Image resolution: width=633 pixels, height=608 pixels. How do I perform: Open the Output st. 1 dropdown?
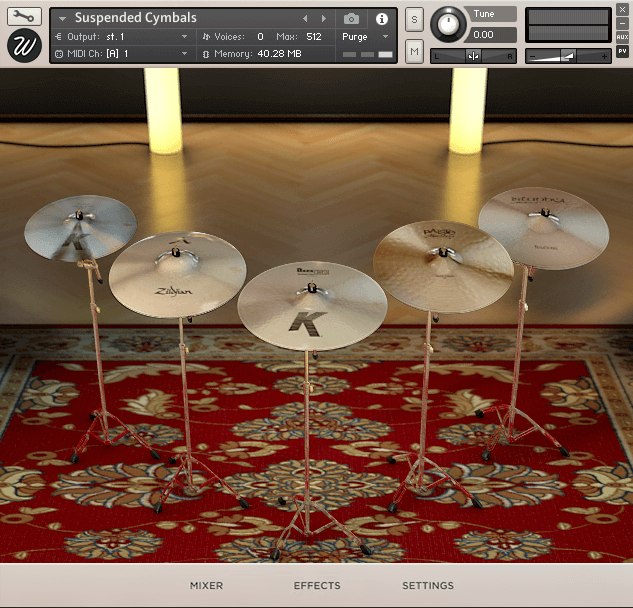click(121, 37)
